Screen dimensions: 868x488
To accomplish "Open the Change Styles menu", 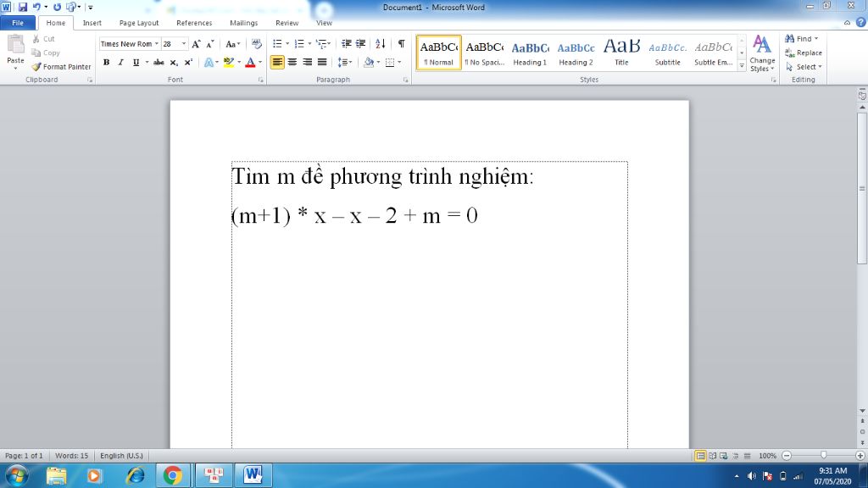I will pos(762,53).
